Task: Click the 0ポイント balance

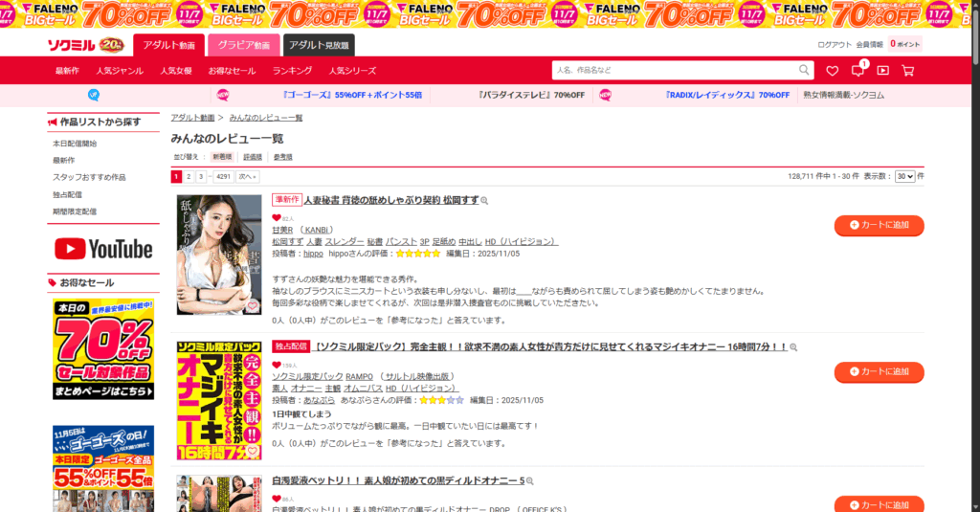Action: [905, 44]
